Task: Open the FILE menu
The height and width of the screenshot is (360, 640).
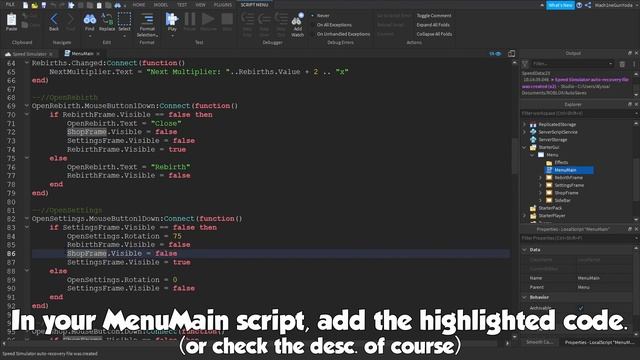Action: pos(10,4)
